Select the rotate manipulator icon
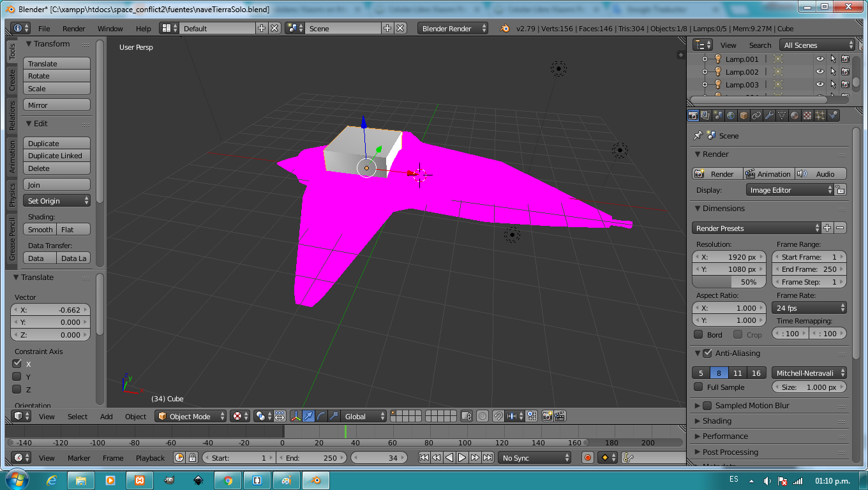This screenshot has width=868, height=490. (322, 416)
